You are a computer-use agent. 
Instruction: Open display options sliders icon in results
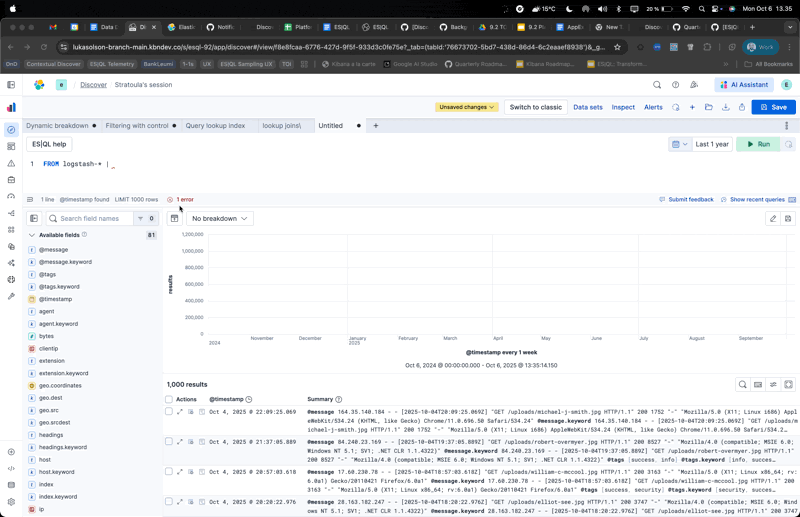773,384
